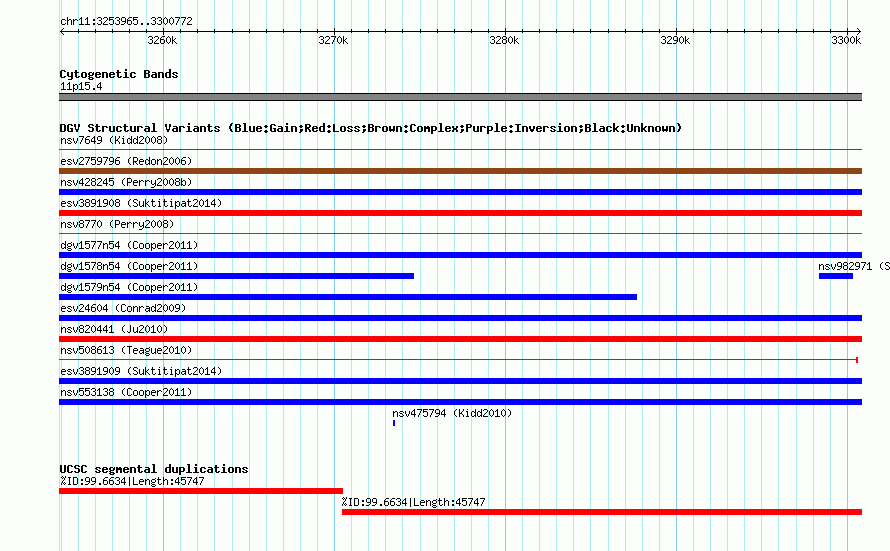This screenshot has height=551, width=890.
Task: Select the brown esv2759796 complex variant bar
Action: click(x=460, y=171)
